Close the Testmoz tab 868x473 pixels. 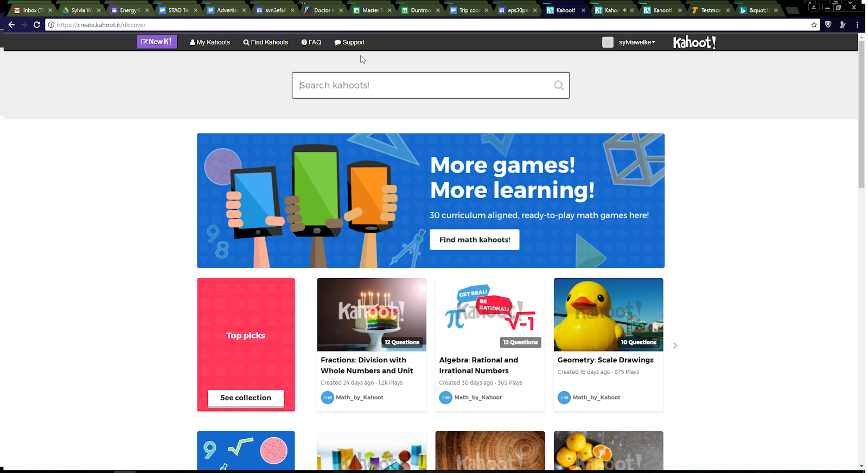728,10
